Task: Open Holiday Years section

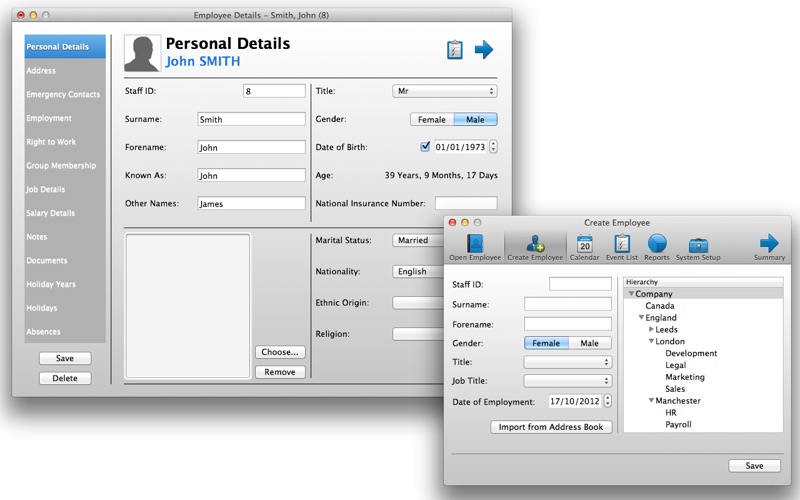Action: [65, 284]
